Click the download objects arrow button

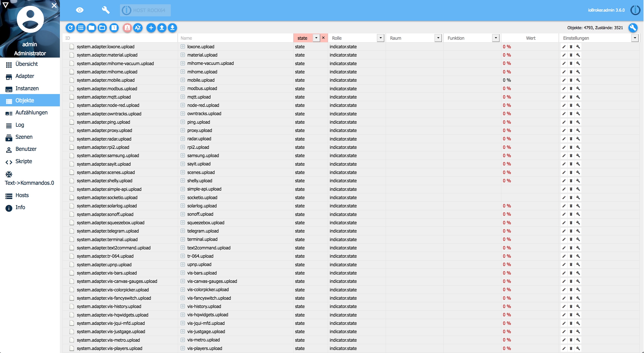173,28
